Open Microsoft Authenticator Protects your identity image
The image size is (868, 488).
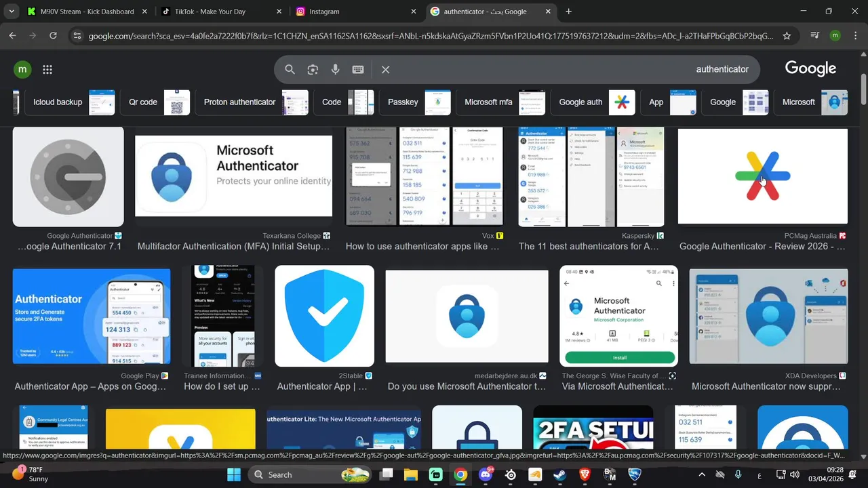233,176
